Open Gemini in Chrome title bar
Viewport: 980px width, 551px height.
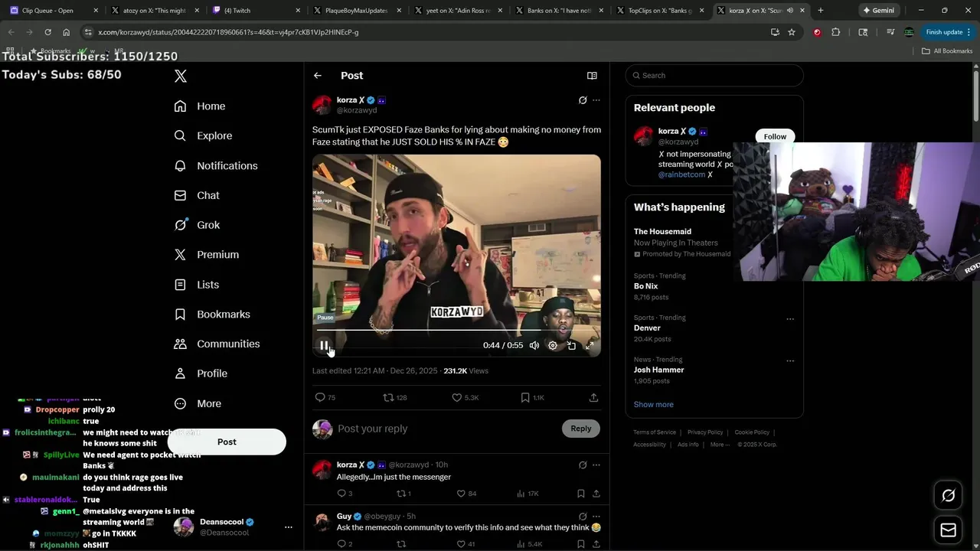click(x=877, y=11)
